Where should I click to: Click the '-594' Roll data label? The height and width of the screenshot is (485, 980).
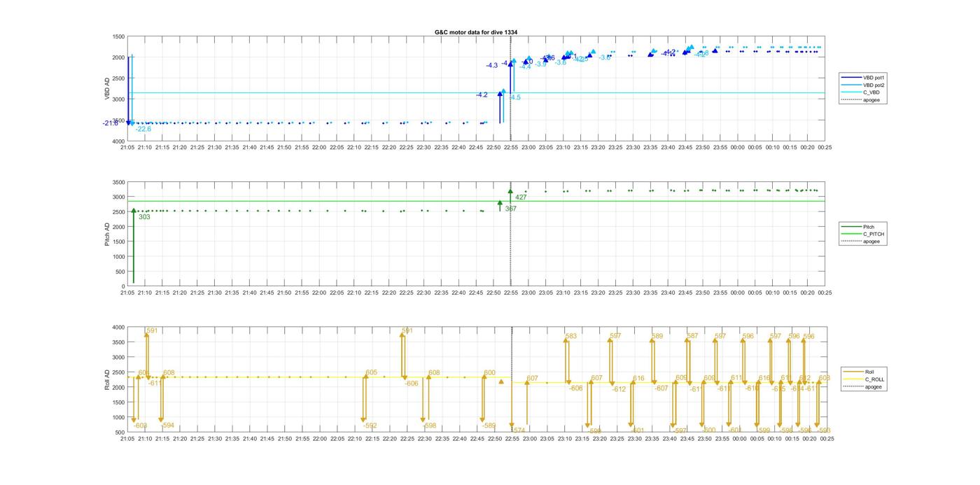[x=168, y=426]
